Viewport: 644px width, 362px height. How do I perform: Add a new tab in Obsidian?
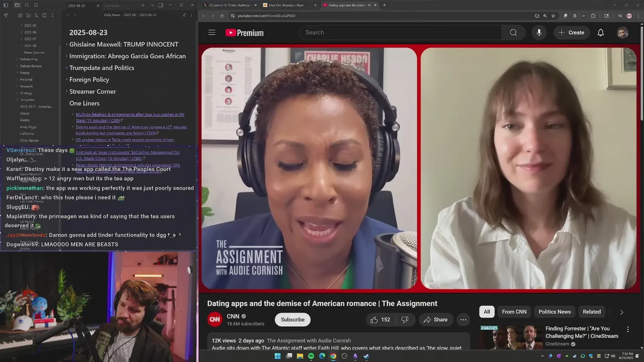click(143, 6)
